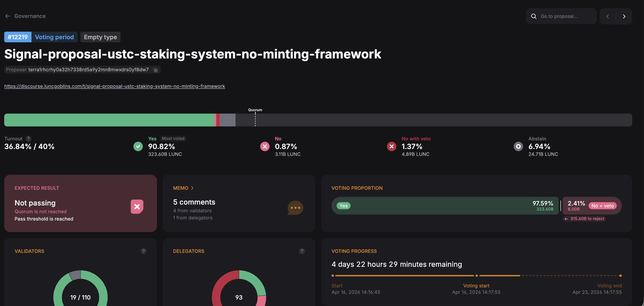The width and height of the screenshot is (644, 306).
Task: Click the green Yes checkmark icon
Action: pyautogui.click(x=138, y=146)
